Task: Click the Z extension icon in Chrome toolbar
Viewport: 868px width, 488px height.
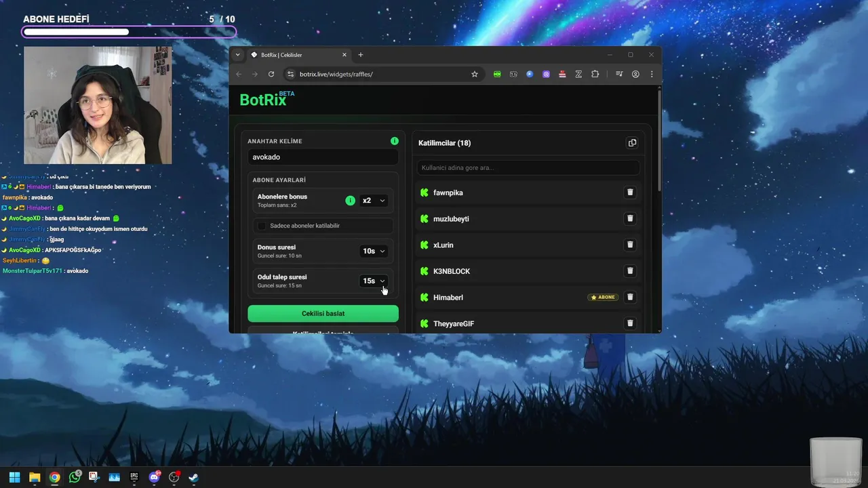Action: coord(578,74)
